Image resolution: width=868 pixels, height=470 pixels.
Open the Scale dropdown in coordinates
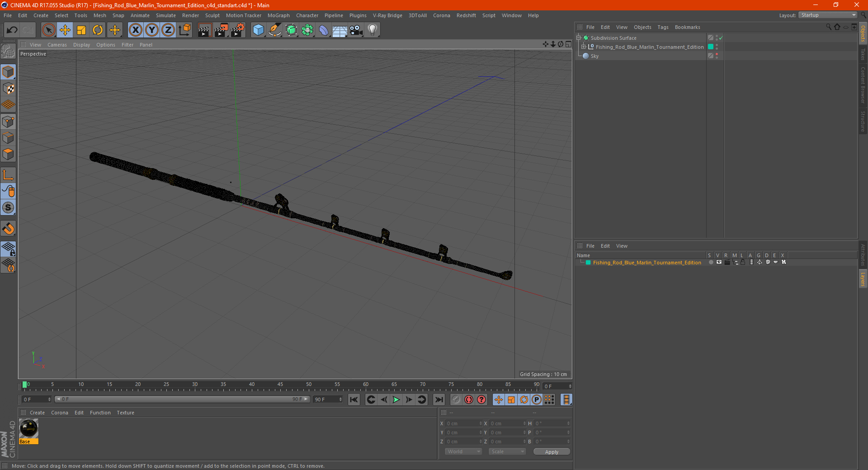click(507, 451)
